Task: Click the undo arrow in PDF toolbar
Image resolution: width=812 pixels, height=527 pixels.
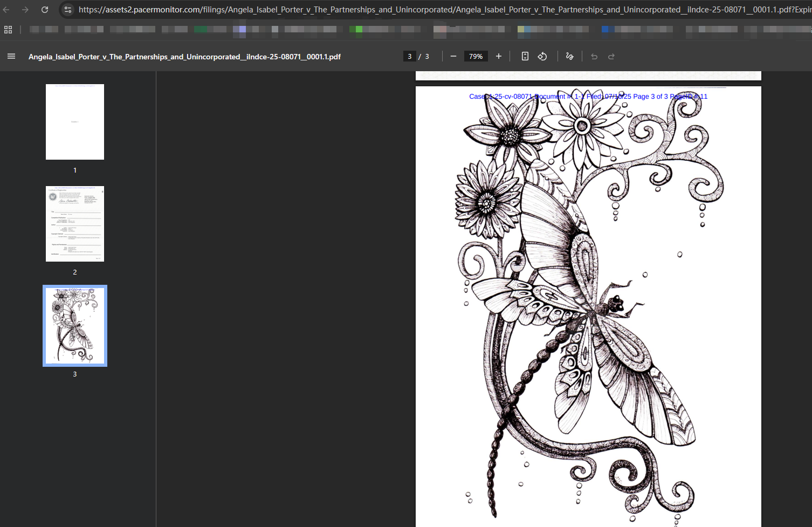Action: tap(594, 56)
